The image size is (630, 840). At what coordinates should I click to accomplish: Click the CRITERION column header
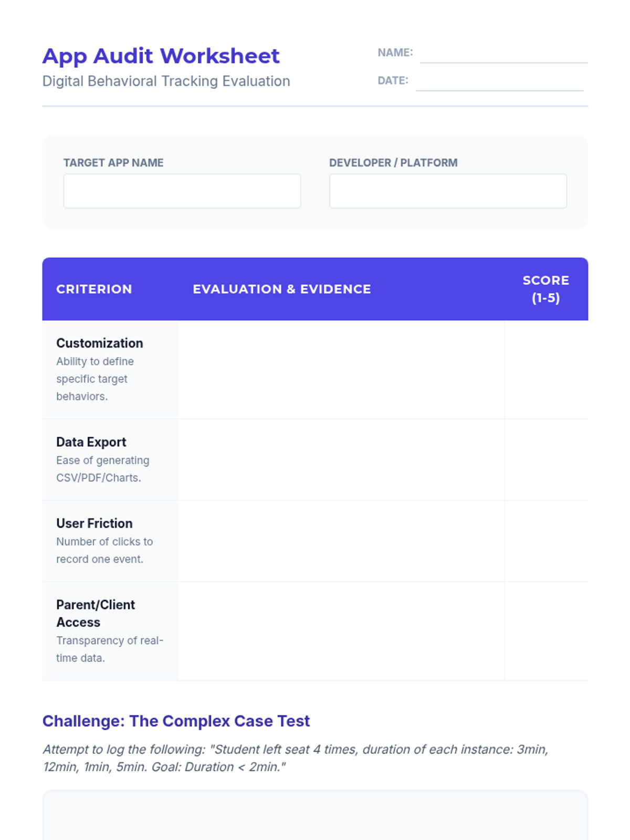point(94,289)
